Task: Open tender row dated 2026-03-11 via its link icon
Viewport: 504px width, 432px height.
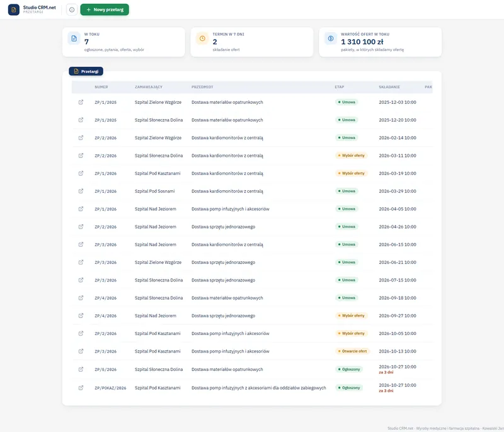Action: point(81,156)
